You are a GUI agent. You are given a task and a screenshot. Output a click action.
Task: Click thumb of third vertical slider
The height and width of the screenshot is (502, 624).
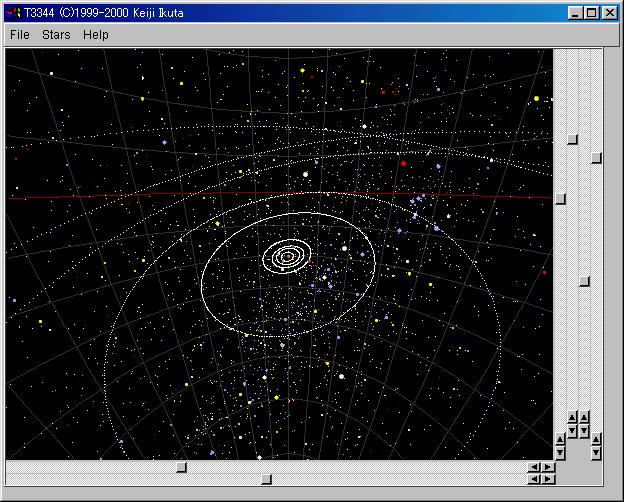(584, 281)
